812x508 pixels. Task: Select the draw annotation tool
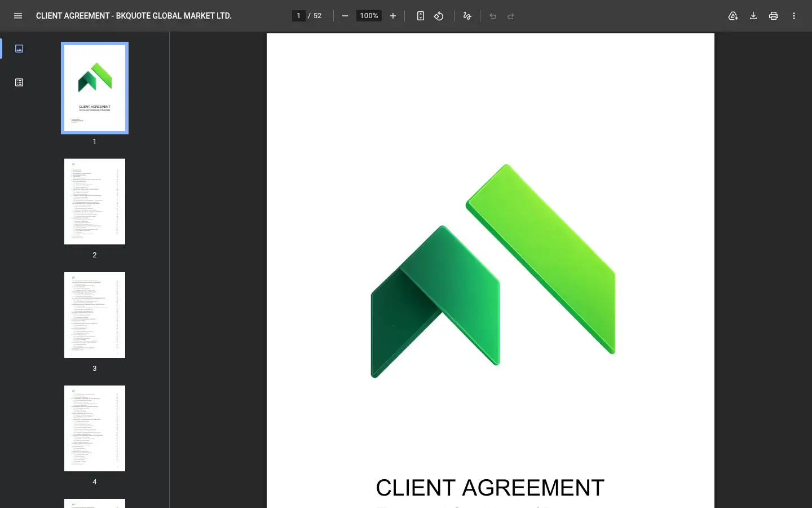point(467,16)
